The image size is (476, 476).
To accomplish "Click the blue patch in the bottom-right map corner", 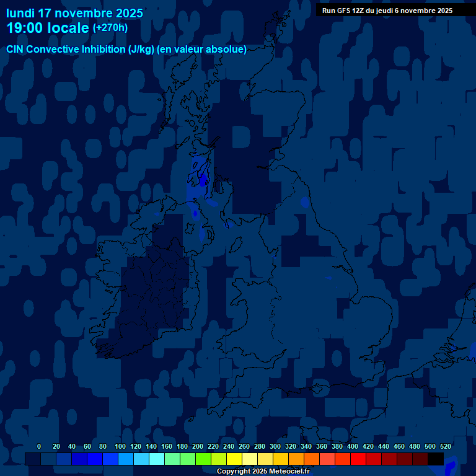I will pyautogui.click(x=450, y=466).
